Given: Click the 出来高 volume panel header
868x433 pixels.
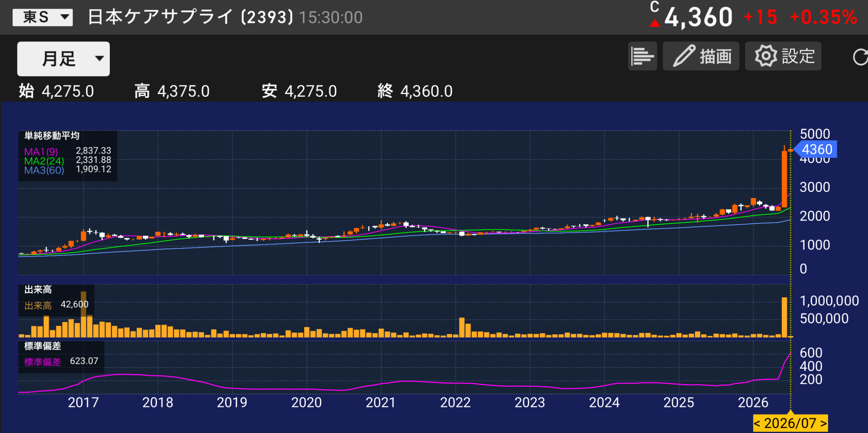Looking at the screenshot, I should pos(38,290).
